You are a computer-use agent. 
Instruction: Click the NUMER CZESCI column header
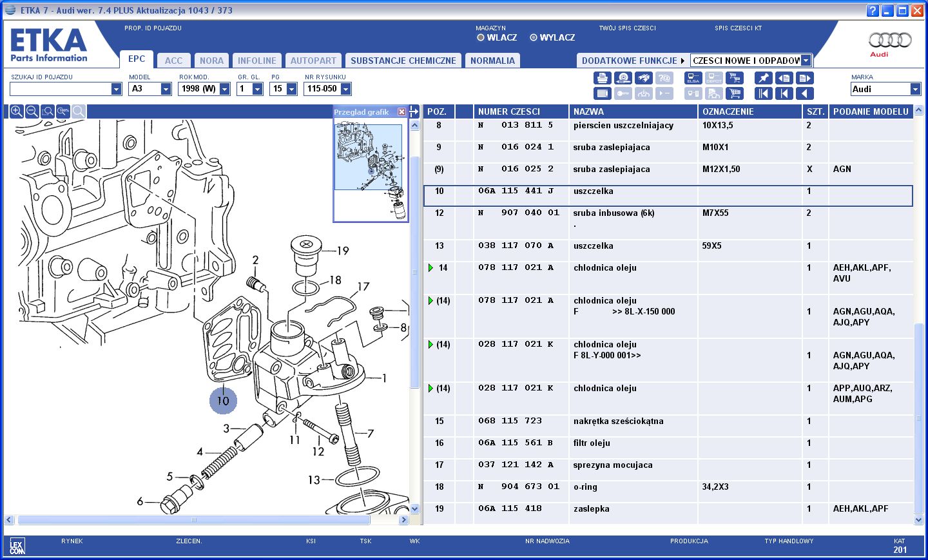pyautogui.click(x=521, y=111)
